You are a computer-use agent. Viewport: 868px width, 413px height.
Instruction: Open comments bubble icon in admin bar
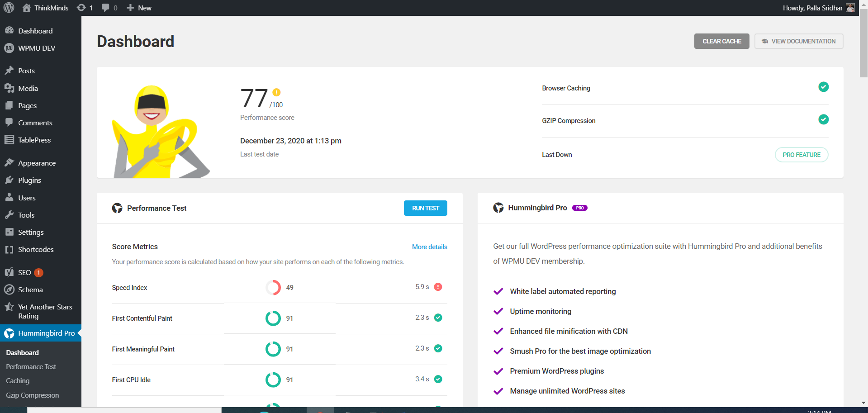pyautogui.click(x=105, y=8)
